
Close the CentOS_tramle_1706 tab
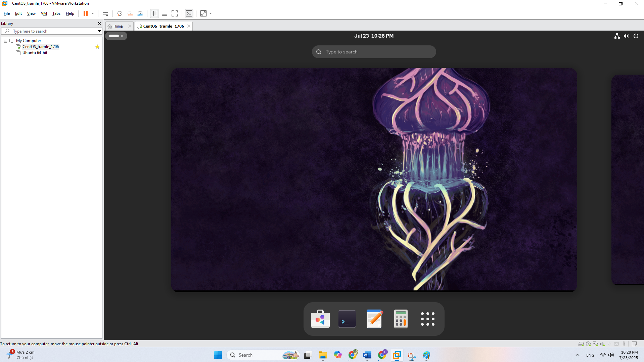pyautogui.click(x=189, y=26)
